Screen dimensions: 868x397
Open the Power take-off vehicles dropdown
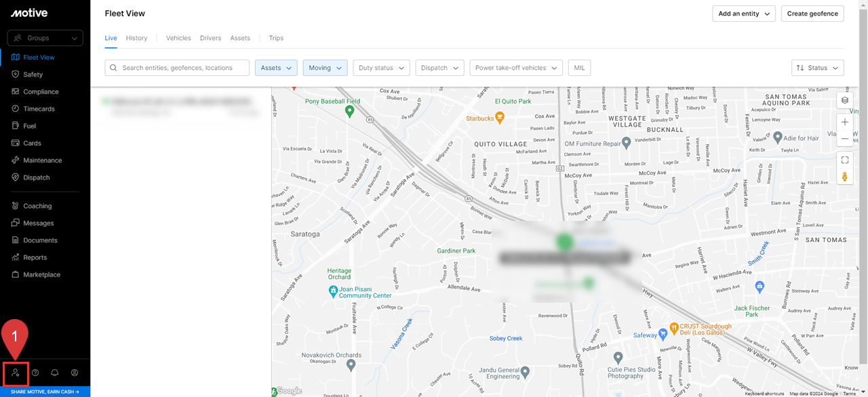[515, 67]
